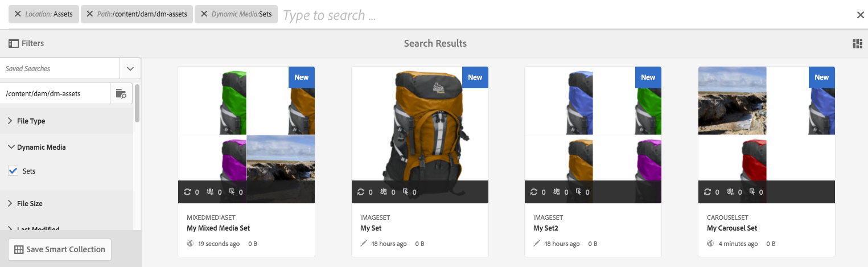Screen dimensions: 868x267
Task: Click globe publish icon on My Carousel Set
Action: (x=710, y=243)
